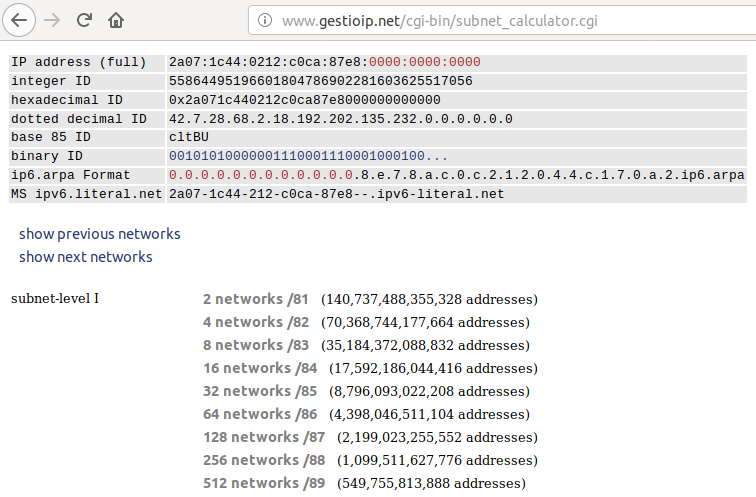Choose the 8 networks /83 option
This screenshot has height=497, width=756.
pos(256,345)
